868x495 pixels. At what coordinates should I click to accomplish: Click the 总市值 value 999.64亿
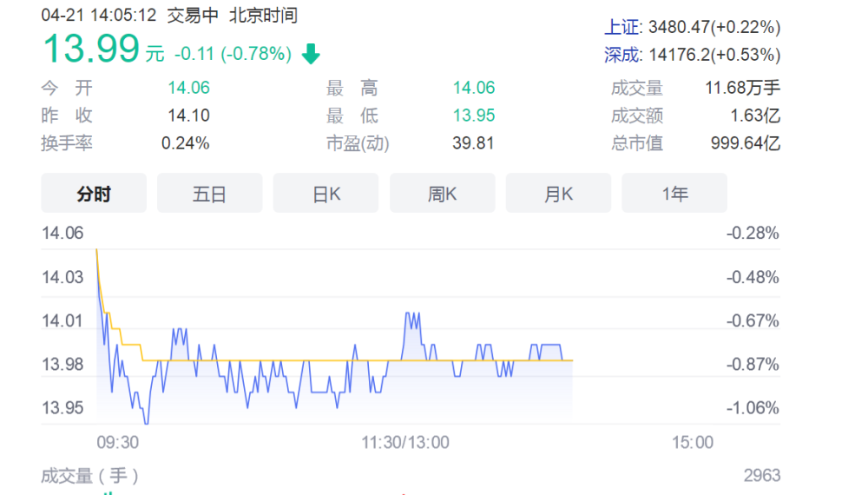coord(745,143)
